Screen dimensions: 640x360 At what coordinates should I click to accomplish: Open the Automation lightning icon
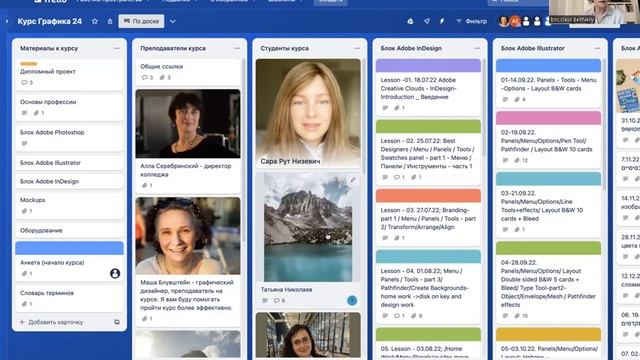click(x=442, y=21)
